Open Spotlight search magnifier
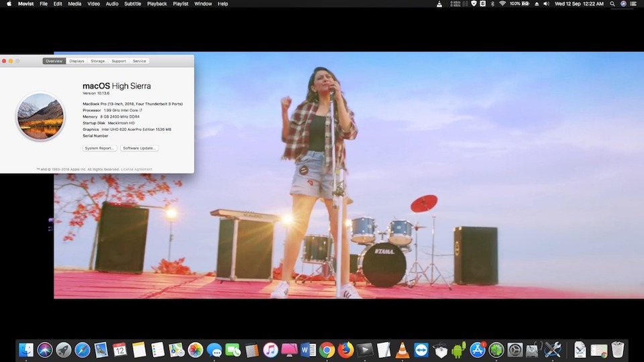 coord(610,4)
